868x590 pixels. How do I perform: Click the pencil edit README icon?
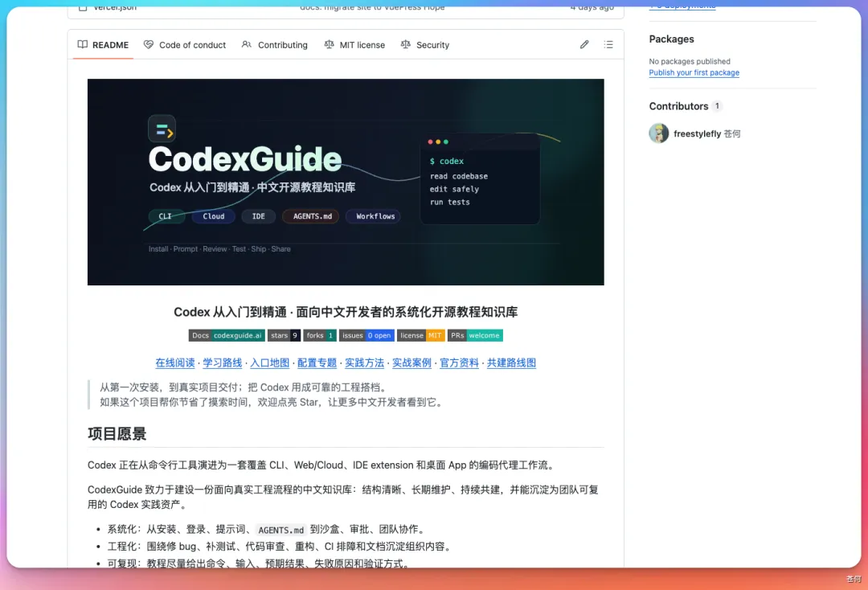pos(584,44)
